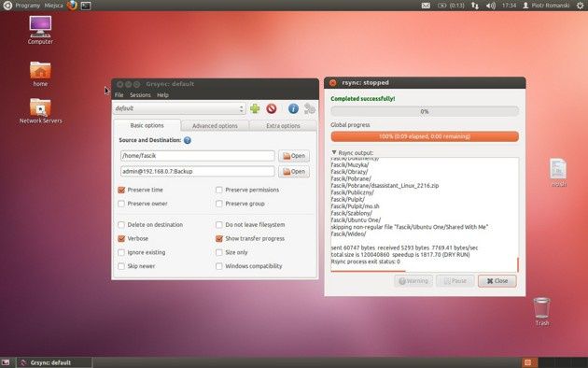Image resolution: width=588 pixels, height=368 pixels.
Task: Enable Windows compatibility checkbox
Action: [219, 266]
